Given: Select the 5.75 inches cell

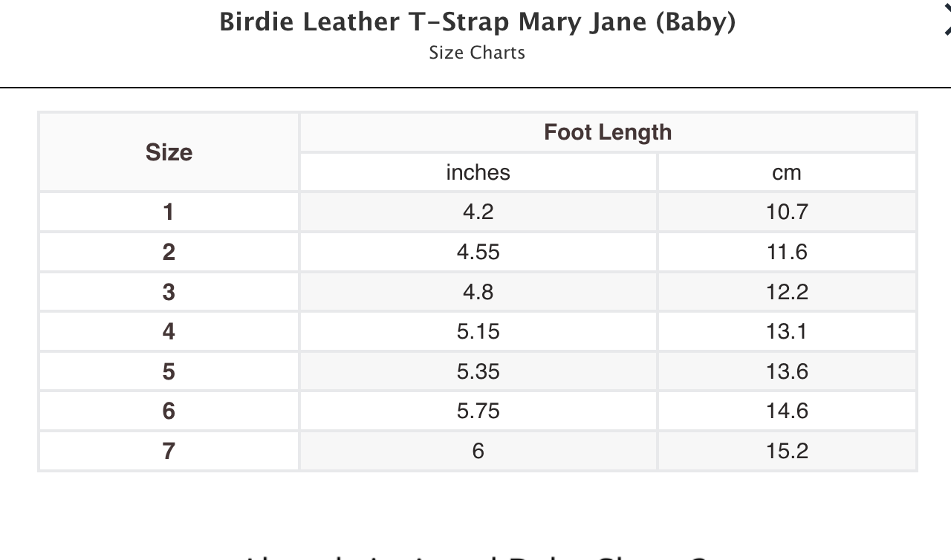Looking at the screenshot, I should 478,411.
